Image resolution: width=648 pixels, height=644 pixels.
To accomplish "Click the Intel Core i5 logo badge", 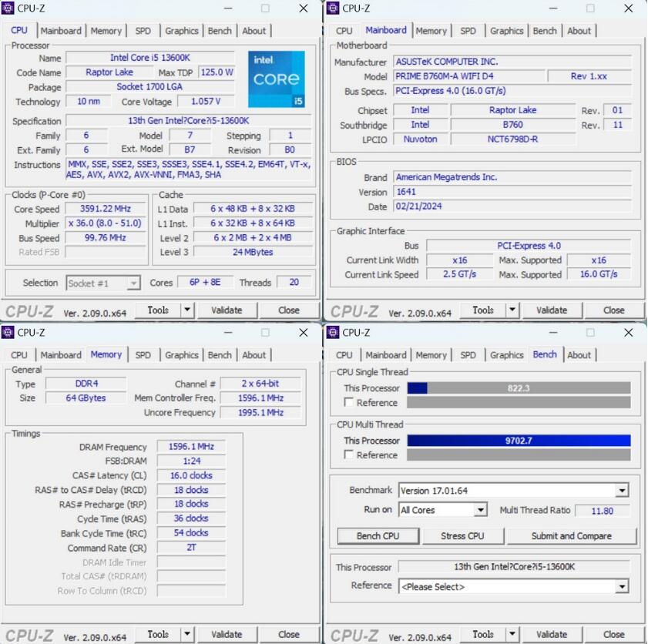I will [277, 79].
